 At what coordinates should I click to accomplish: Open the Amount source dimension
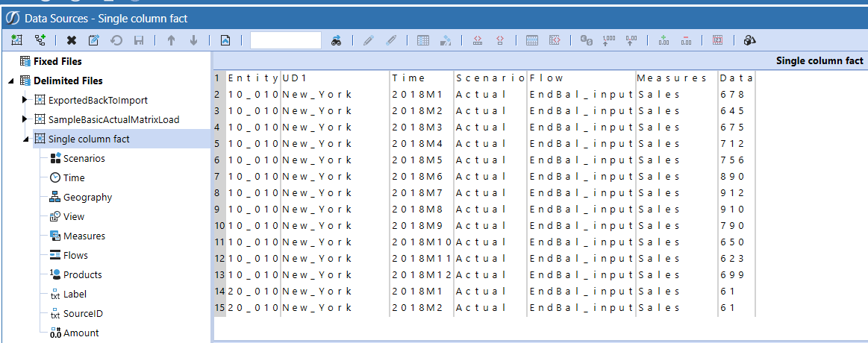point(81,333)
